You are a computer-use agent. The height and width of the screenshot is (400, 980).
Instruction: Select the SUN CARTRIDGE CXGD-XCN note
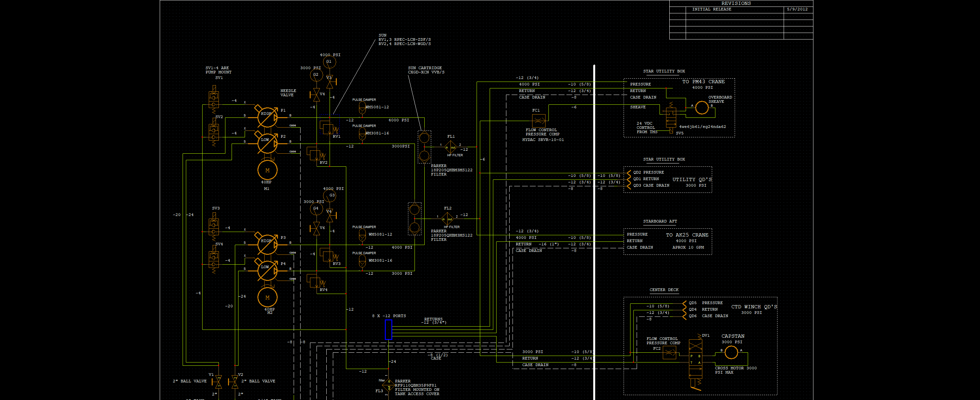[426, 70]
